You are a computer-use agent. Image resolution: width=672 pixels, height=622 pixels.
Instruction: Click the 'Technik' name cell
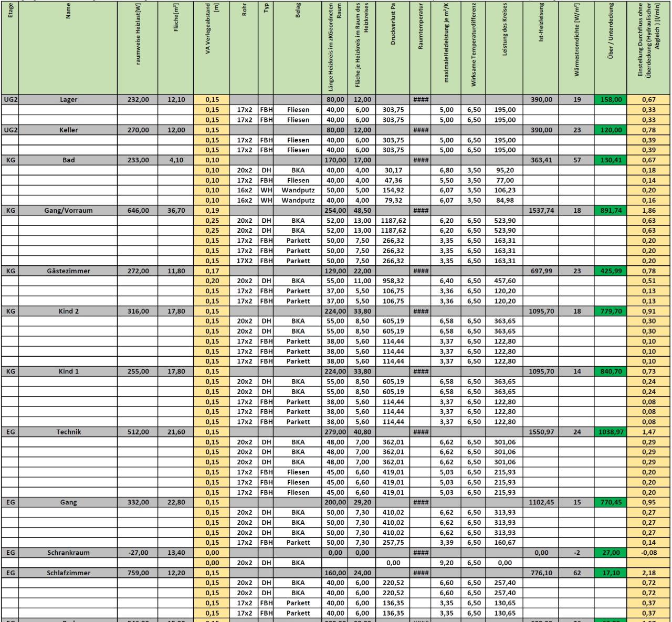tap(68, 432)
